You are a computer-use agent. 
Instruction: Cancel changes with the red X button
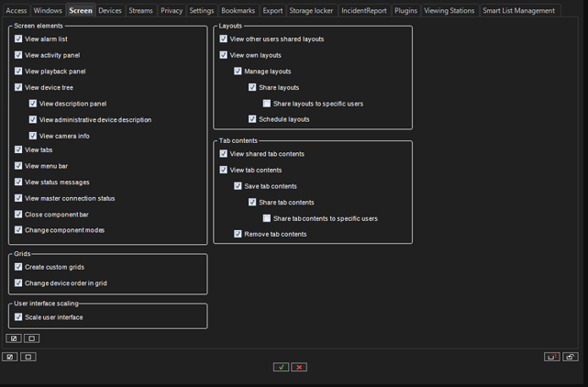pyautogui.click(x=299, y=367)
